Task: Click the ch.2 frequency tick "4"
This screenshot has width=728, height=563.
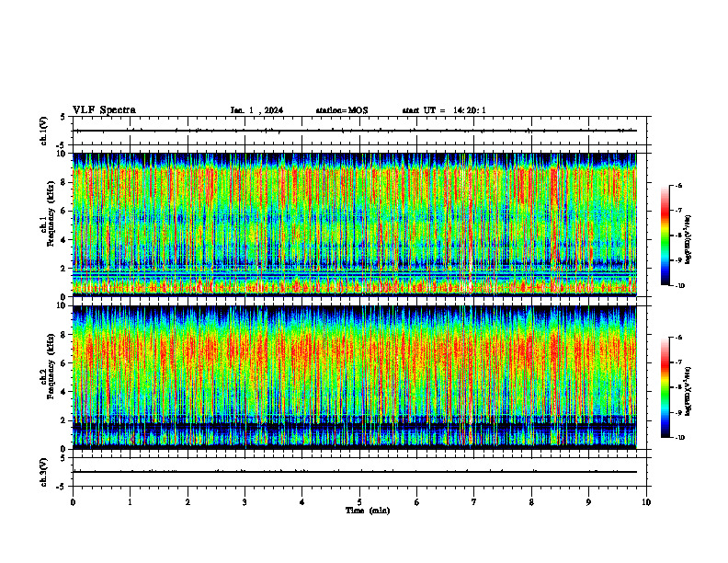Action: [63, 392]
